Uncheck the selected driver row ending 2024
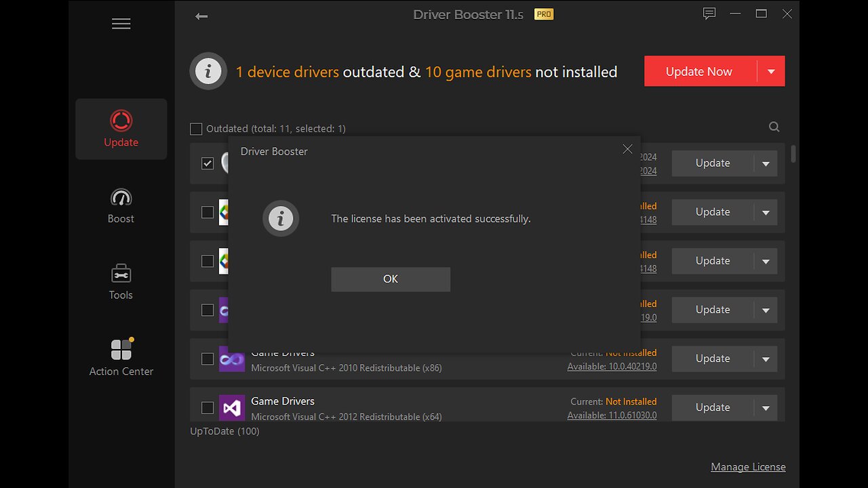This screenshot has width=868, height=488. pos(208,163)
